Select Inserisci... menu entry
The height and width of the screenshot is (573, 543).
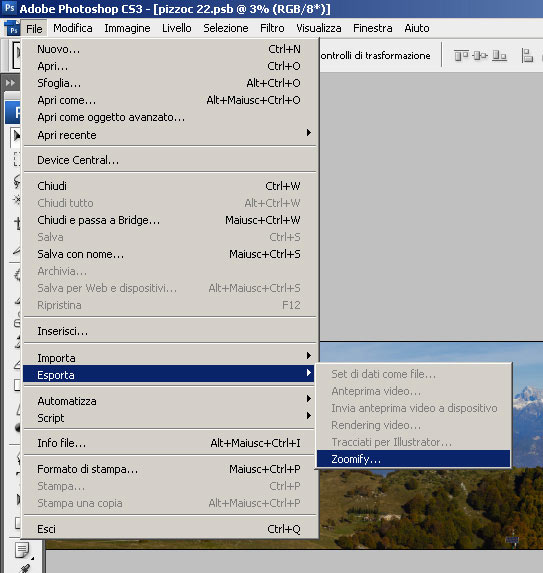169,331
